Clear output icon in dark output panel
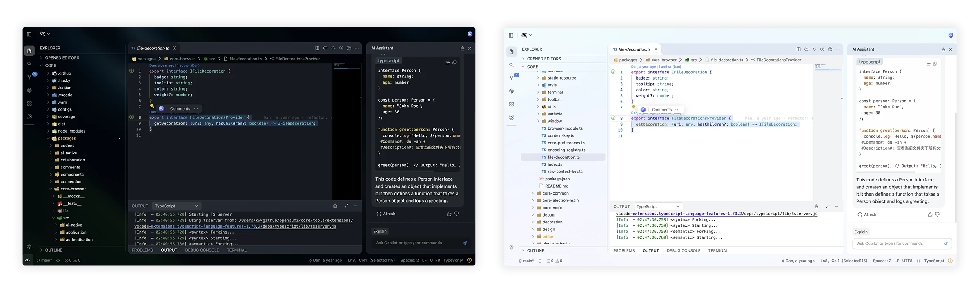The height and width of the screenshot is (294, 980). [x=335, y=206]
